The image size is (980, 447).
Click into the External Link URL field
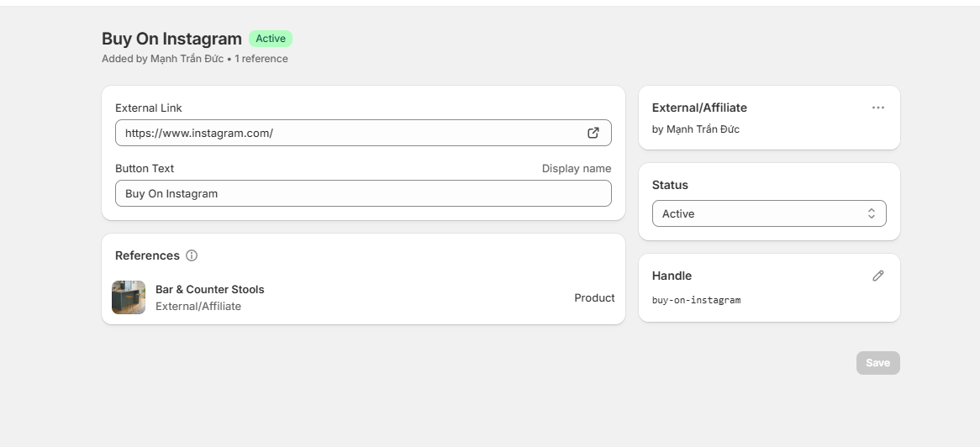349,133
